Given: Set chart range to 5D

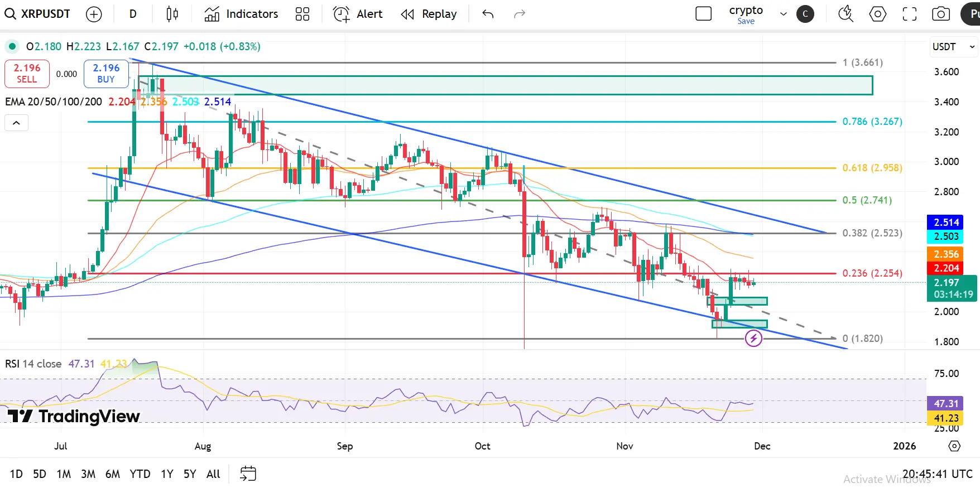Looking at the screenshot, I should click(x=40, y=474).
